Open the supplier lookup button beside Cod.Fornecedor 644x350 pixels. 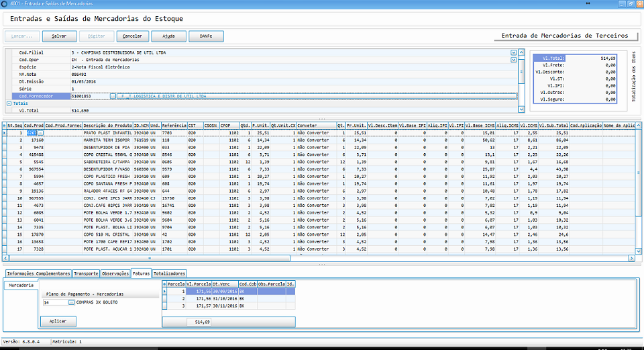[113, 96]
